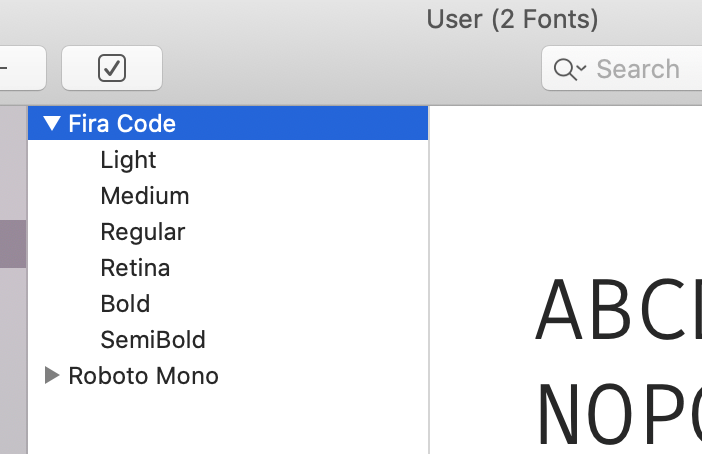Click the divider between font list and preview
The width and height of the screenshot is (702, 454).
point(429,280)
